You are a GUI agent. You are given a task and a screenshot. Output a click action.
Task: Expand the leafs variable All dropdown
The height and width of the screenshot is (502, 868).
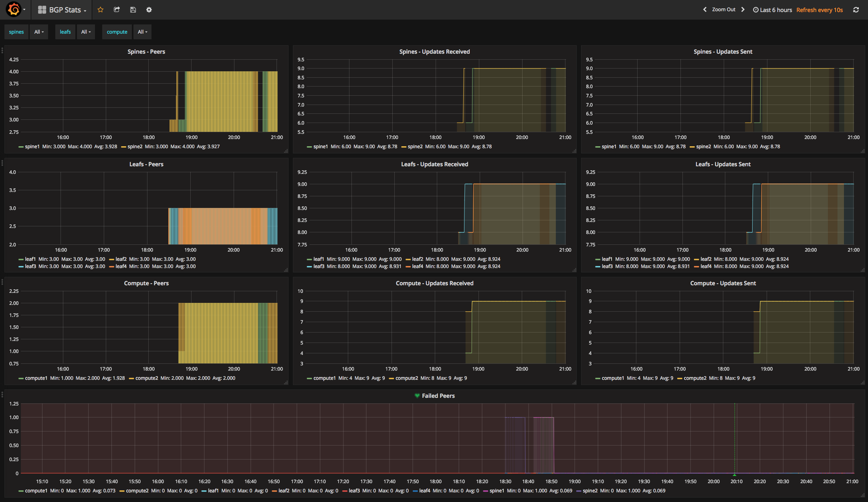86,32
